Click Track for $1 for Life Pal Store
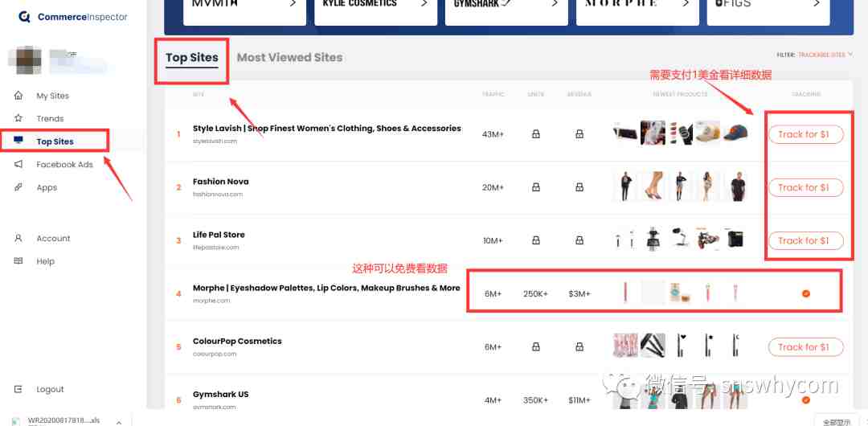 click(805, 240)
